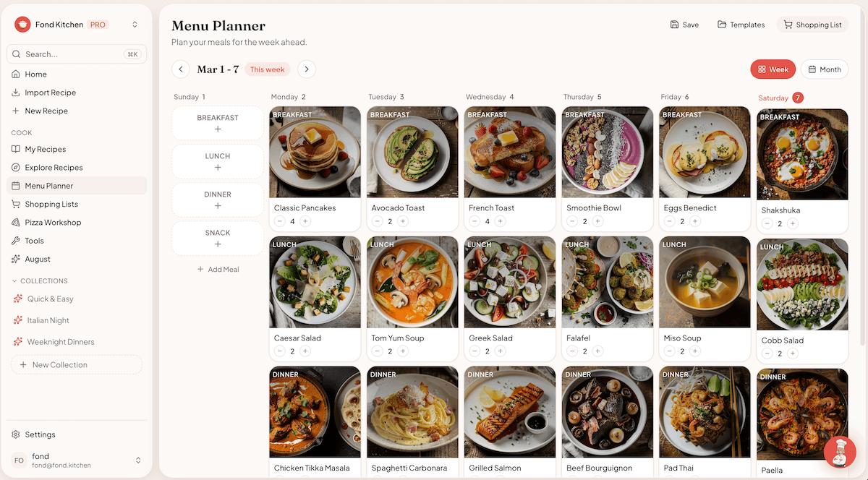Decrease French Toast servings
The width and height of the screenshot is (868, 480).
475,221
